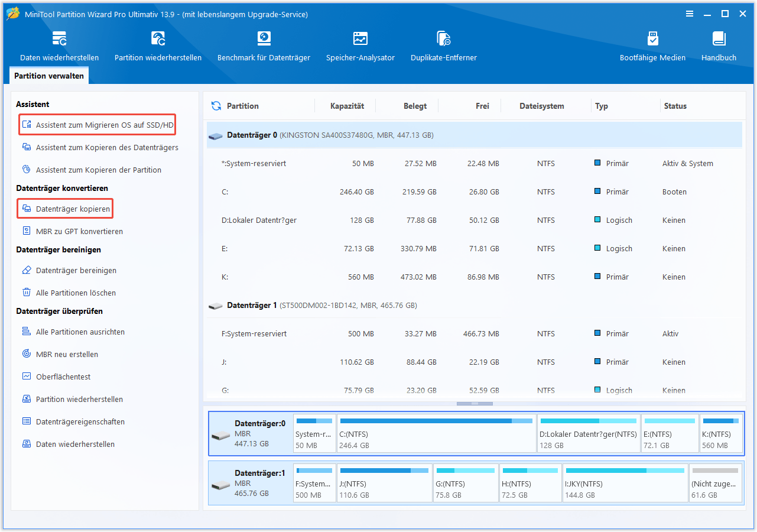Run the Oberflächentest

pyautogui.click(x=56, y=377)
